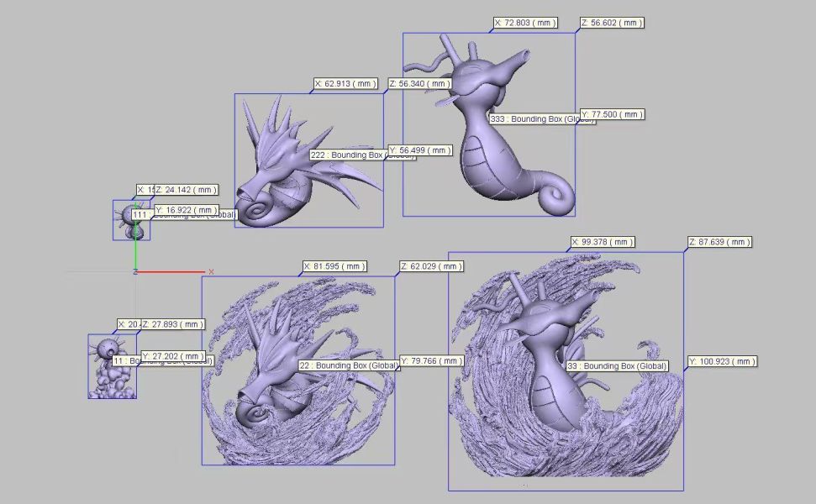Viewport: 816px width, 504px height.
Task: Select the X: 72.803 mm dimension label
Action: 525,22
